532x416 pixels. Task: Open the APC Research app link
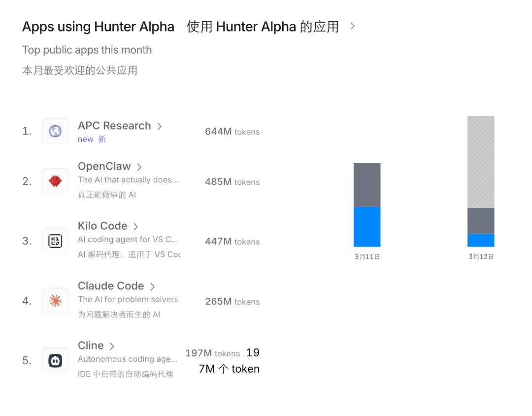(x=114, y=126)
